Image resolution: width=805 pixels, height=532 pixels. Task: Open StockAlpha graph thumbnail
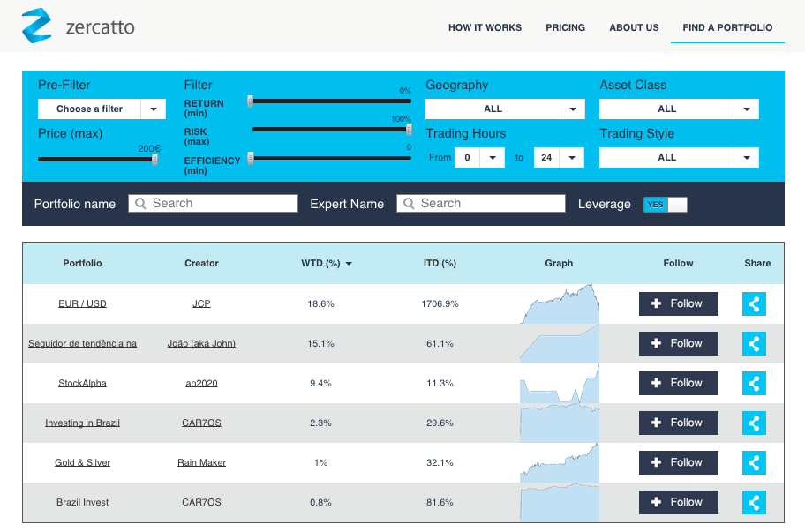tap(560, 383)
